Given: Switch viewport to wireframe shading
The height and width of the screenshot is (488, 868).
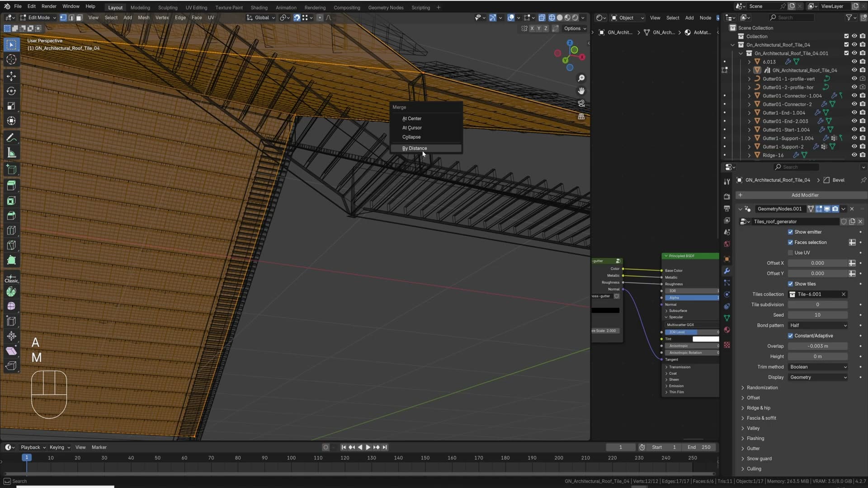Looking at the screenshot, I should [552, 18].
